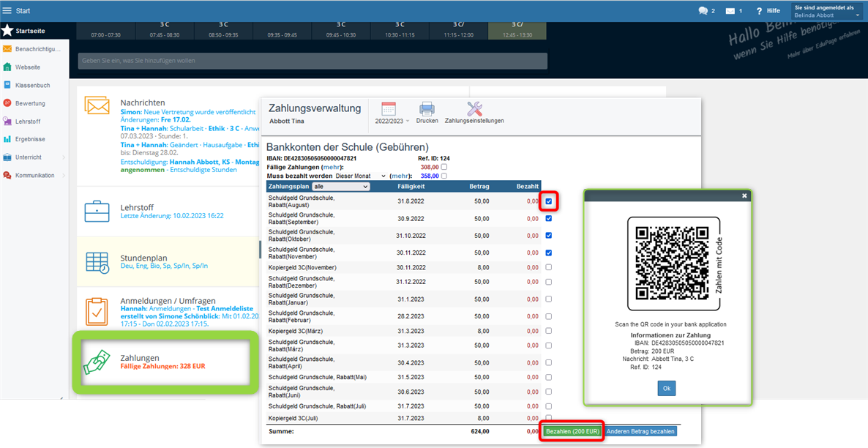Viewport: 868px width, 448px height.
Task: Open the Belinda Abbott account dropdown
Action: 827,11
